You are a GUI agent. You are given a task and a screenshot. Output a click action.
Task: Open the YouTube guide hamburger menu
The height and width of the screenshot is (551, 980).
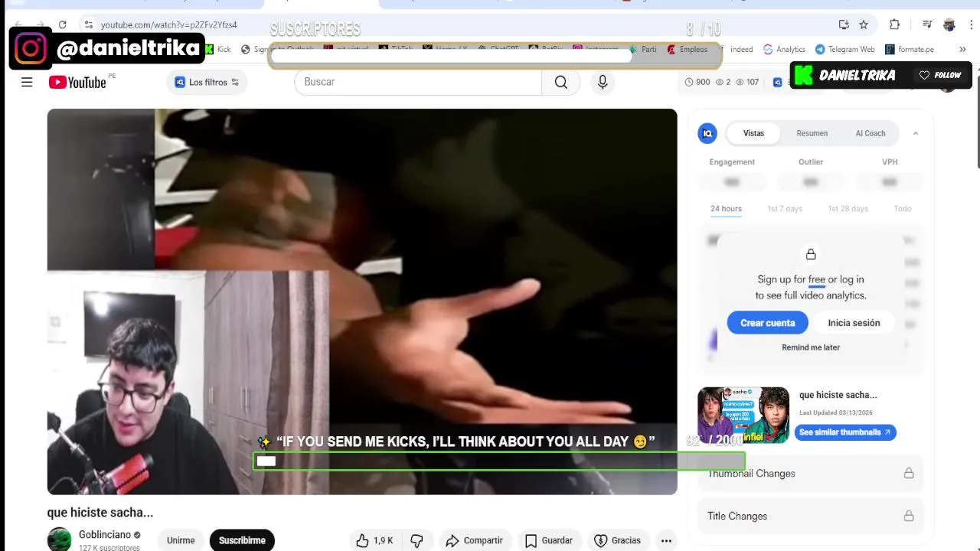(27, 82)
